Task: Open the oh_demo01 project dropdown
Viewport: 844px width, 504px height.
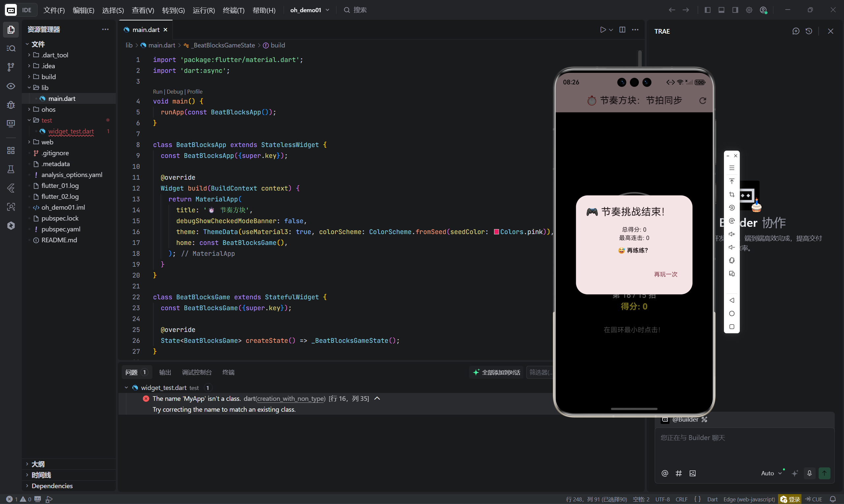Action: tap(309, 10)
